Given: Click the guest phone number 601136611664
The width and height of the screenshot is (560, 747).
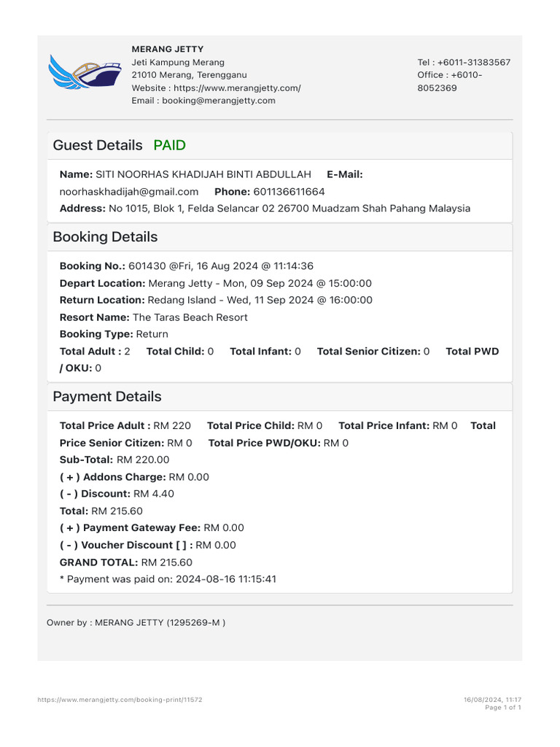Looking at the screenshot, I should pyautogui.click(x=289, y=191).
